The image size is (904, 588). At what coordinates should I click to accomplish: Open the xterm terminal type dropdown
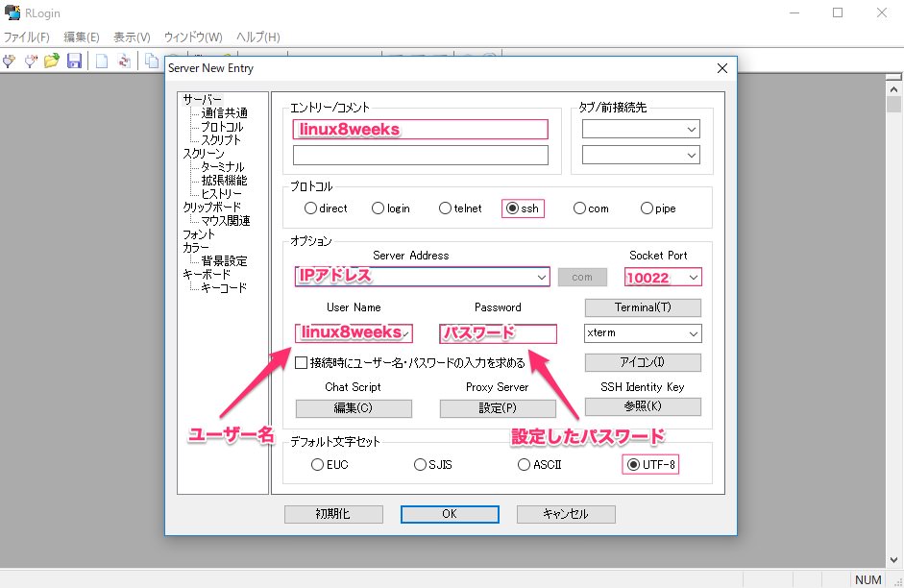tap(693, 333)
